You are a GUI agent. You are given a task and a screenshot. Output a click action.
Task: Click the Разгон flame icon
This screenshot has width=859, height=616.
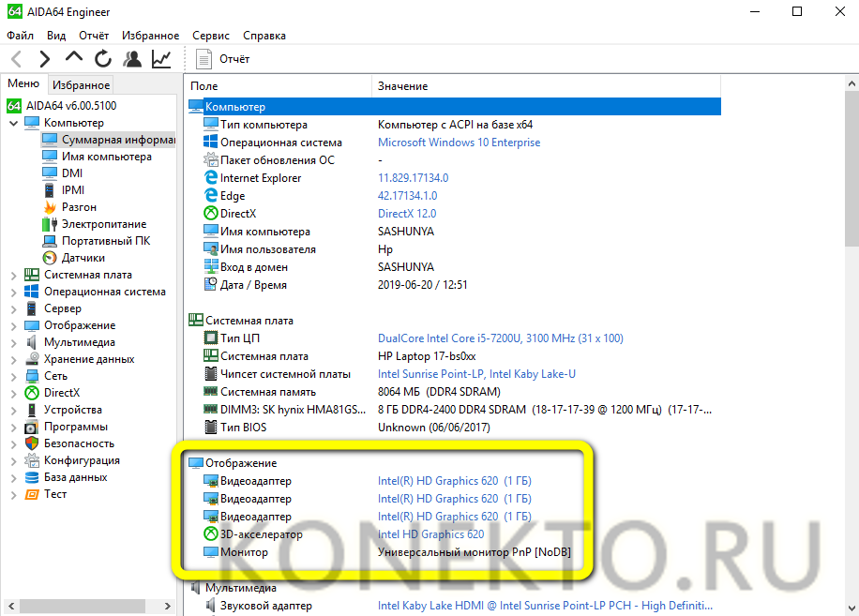coord(50,207)
